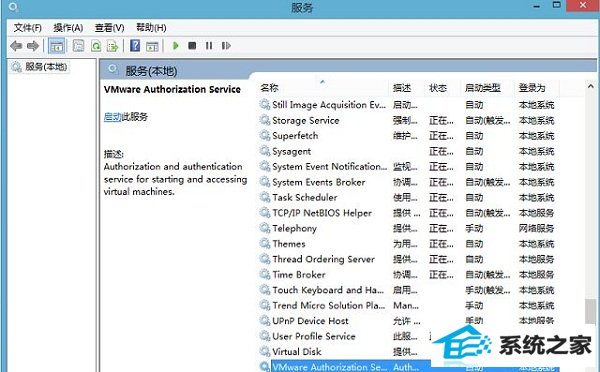Click the gear icon beside Sysagent
The image size is (600, 372).
click(265, 151)
